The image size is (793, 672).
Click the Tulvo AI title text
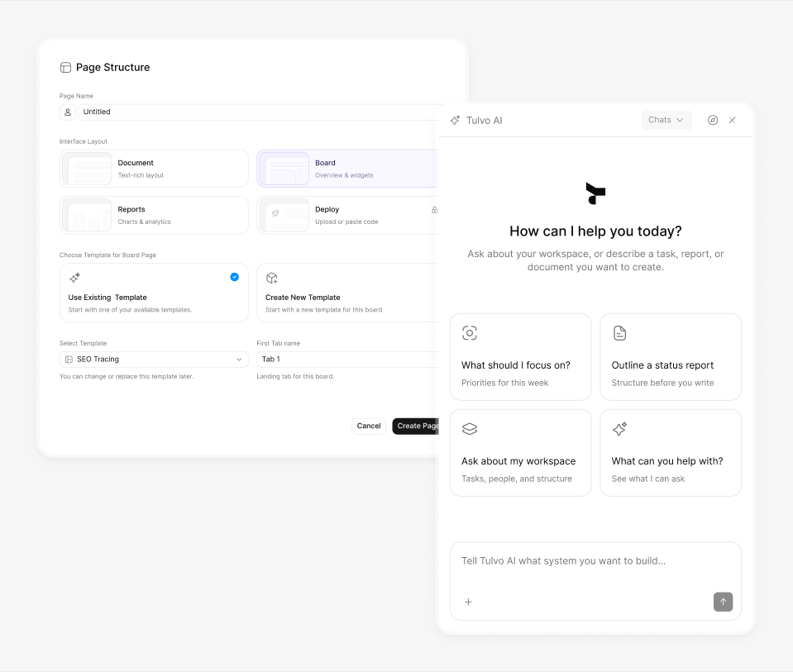(484, 121)
